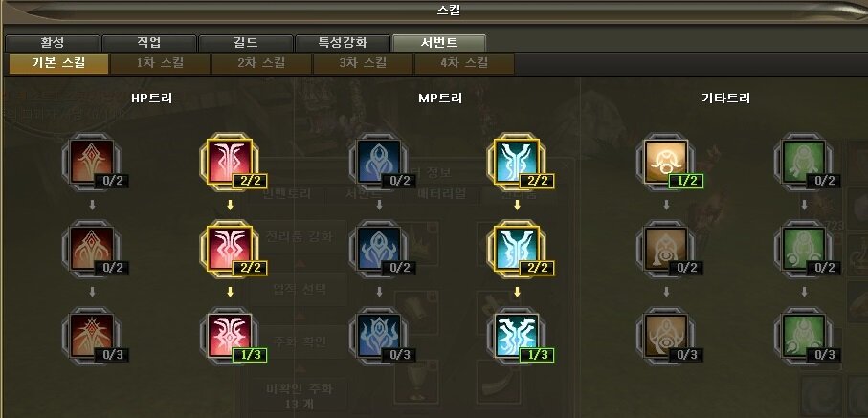Open the 직업 tab
The height and width of the screenshot is (418, 868).
tap(149, 43)
